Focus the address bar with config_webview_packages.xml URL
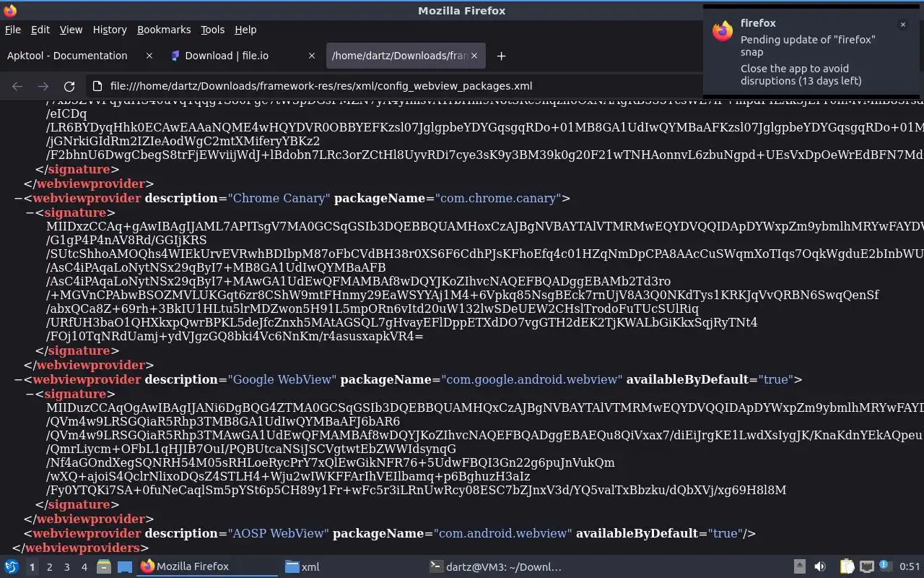 (x=321, y=86)
